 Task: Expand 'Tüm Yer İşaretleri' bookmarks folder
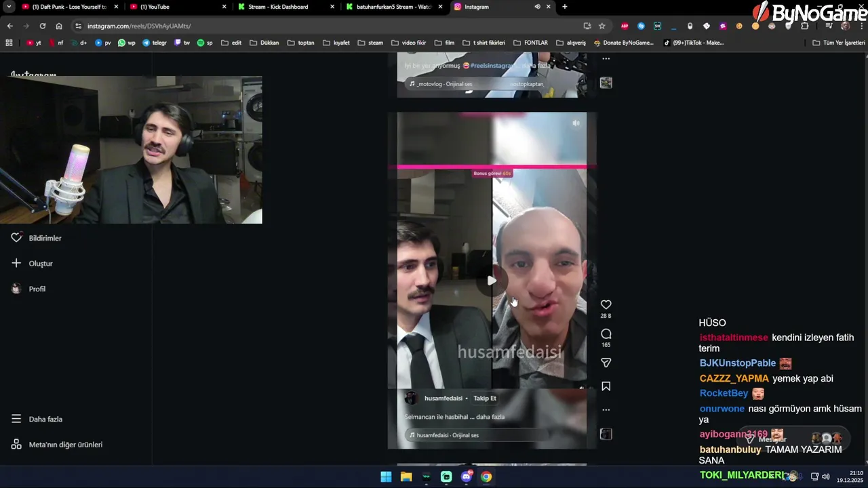[839, 43]
